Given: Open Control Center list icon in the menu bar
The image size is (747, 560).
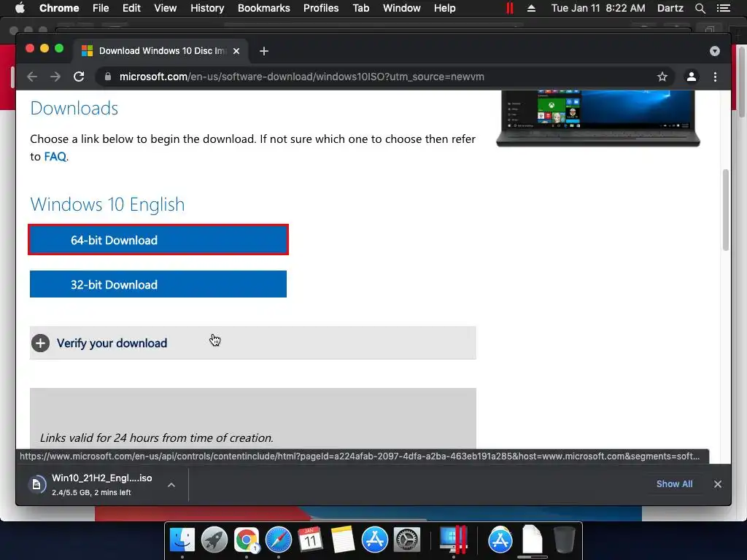Looking at the screenshot, I should point(723,8).
